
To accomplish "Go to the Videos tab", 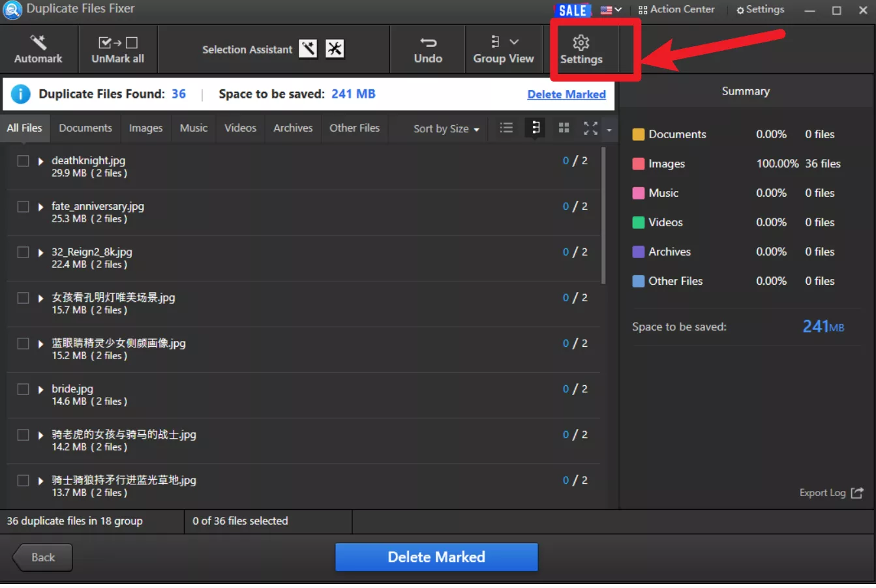I will [x=241, y=128].
